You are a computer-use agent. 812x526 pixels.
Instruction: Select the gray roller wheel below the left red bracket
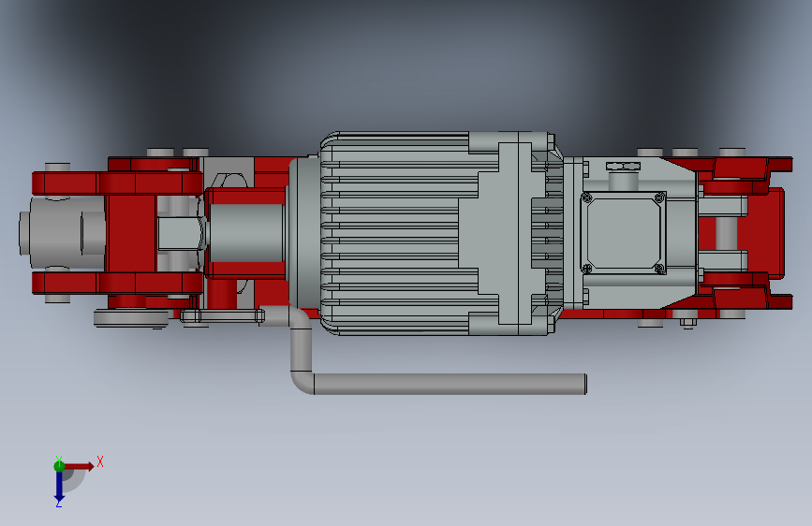131,318
